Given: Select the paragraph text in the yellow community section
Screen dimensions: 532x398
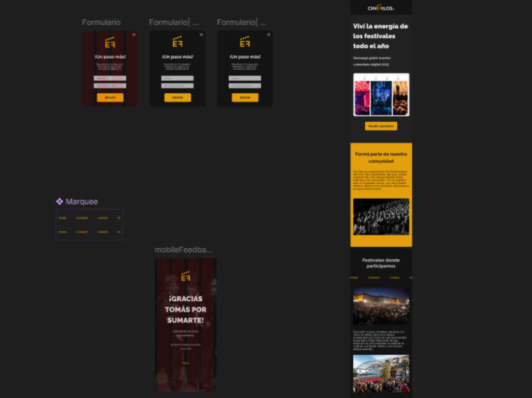Looking at the screenshot, I should [x=381, y=180].
